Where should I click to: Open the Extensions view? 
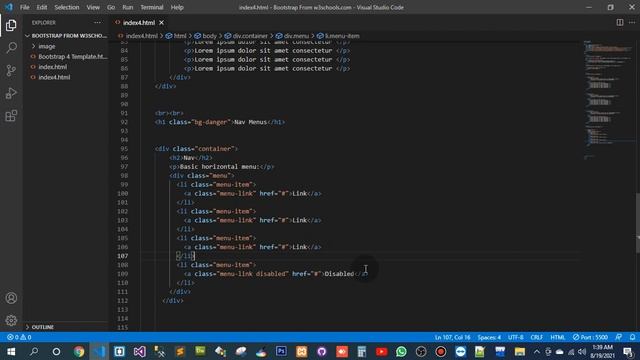[x=11, y=116]
